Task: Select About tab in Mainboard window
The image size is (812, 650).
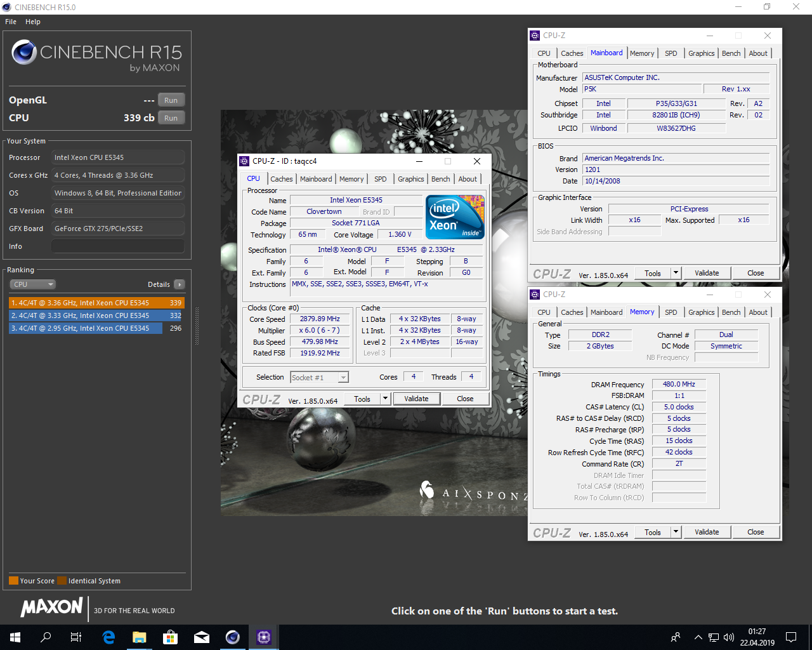Action: coord(758,53)
